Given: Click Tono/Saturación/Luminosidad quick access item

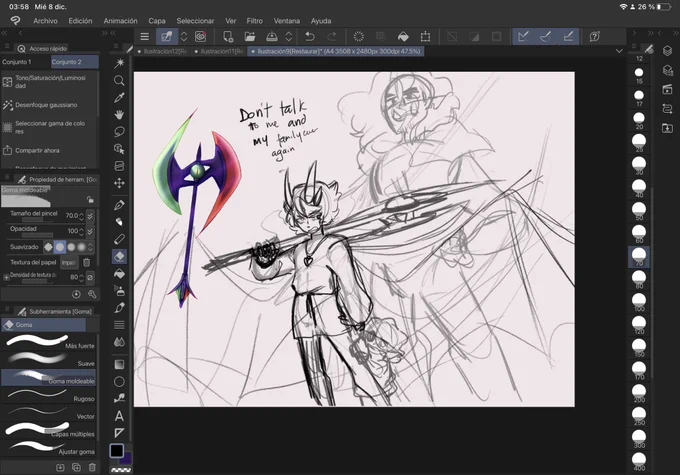Looking at the screenshot, I should pyautogui.click(x=49, y=82).
